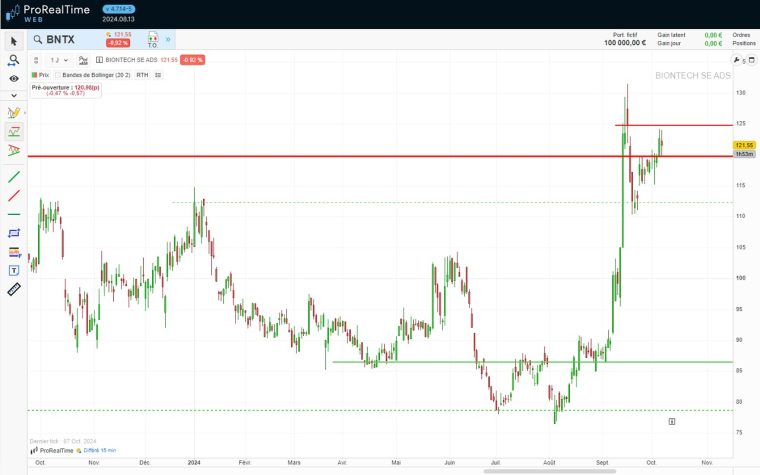
Task: Pick the text annotation tool
Action: [x=14, y=270]
